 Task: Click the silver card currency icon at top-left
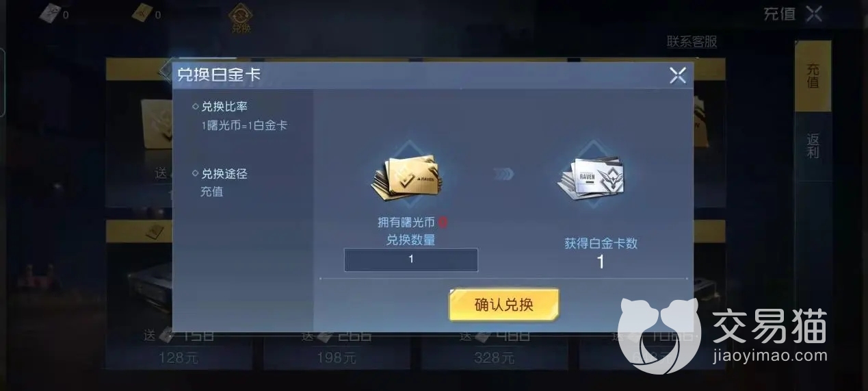click(x=49, y=13)
